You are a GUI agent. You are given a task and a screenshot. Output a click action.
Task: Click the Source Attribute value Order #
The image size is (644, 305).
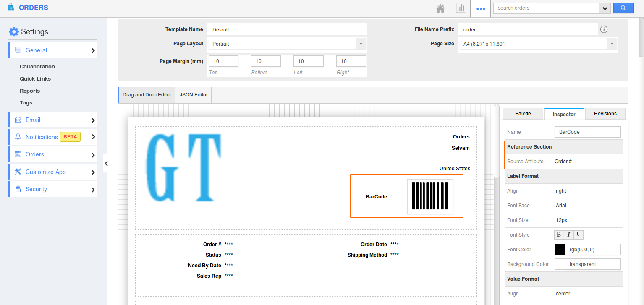click(x=563, y=161)
